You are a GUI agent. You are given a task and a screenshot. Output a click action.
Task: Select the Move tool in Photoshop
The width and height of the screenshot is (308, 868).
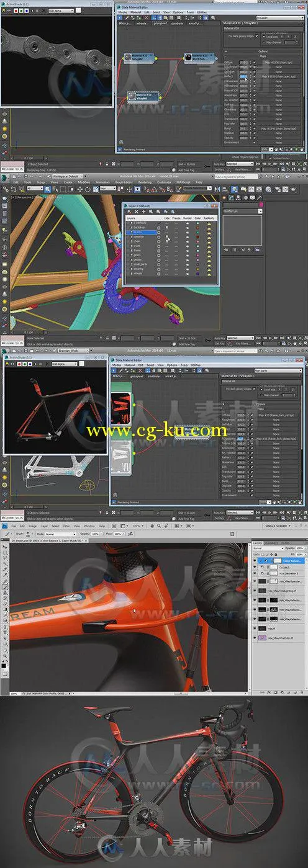click(5, 547)
